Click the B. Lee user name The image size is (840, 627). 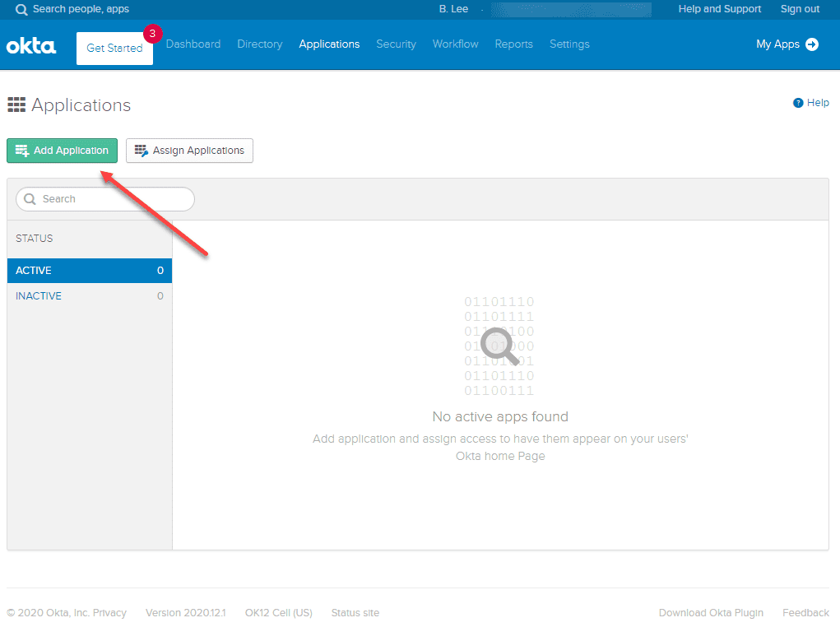click(x=454, y=9)
